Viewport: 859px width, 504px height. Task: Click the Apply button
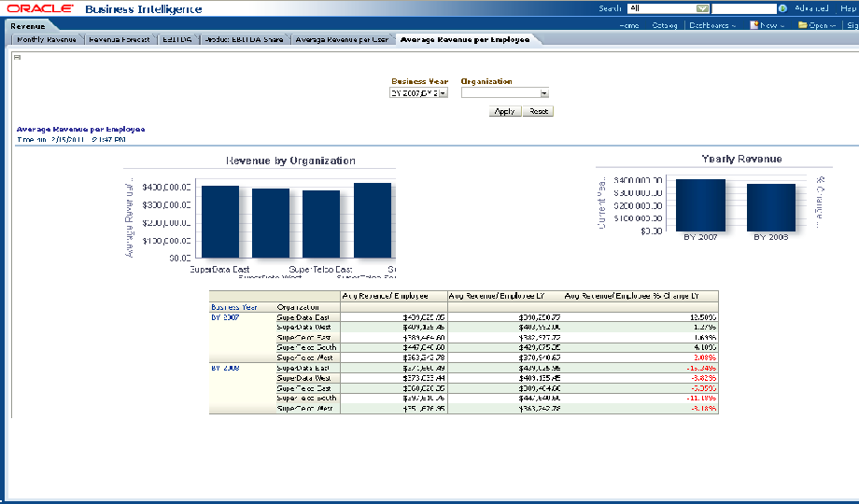[504, 111]
